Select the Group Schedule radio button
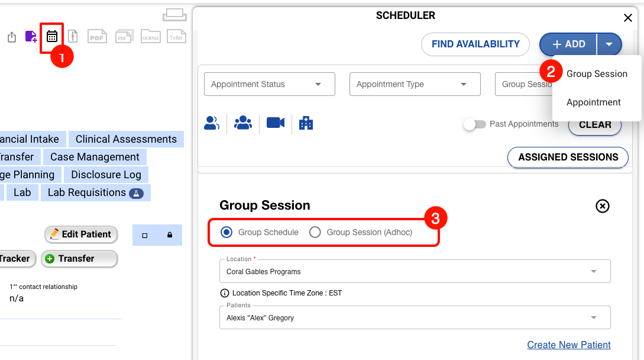644x360 pixels. coord(226,232)
